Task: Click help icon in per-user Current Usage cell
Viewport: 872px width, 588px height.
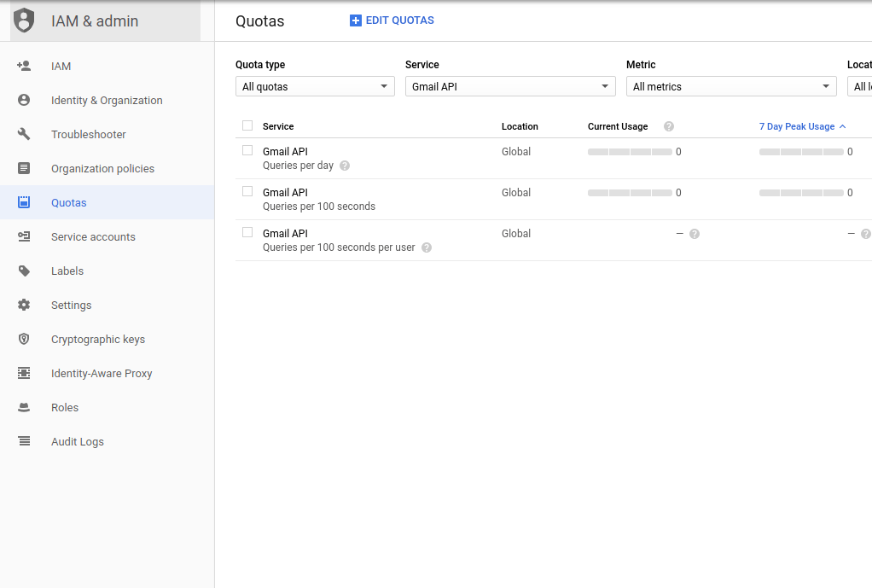Action: 695,234
